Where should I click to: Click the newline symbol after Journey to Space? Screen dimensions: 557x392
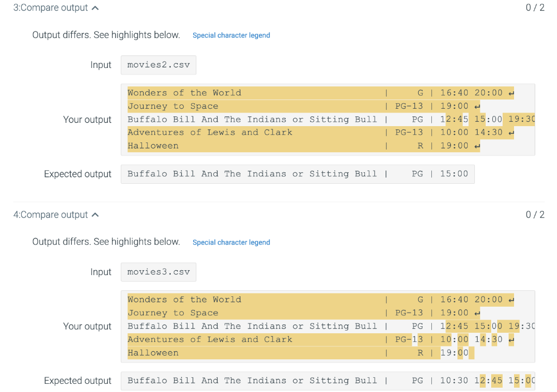tap(478, 105)
